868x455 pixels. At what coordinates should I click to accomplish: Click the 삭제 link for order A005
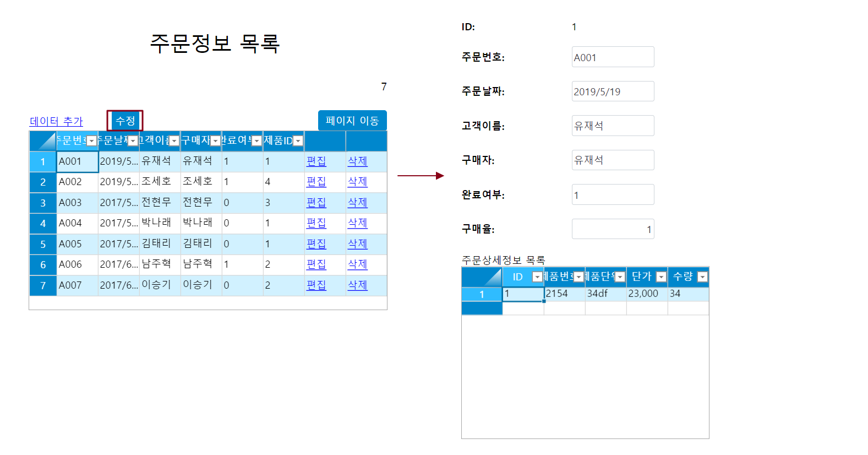[357, 244]
